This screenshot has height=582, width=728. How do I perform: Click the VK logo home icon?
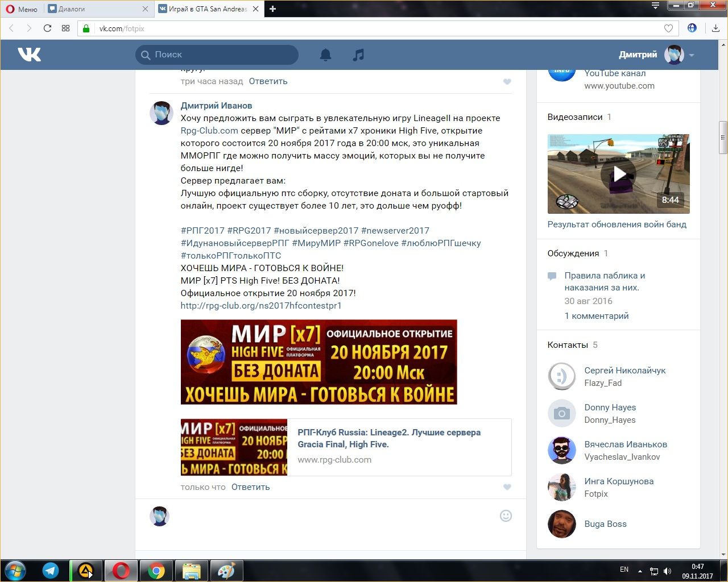pos(29,55)
